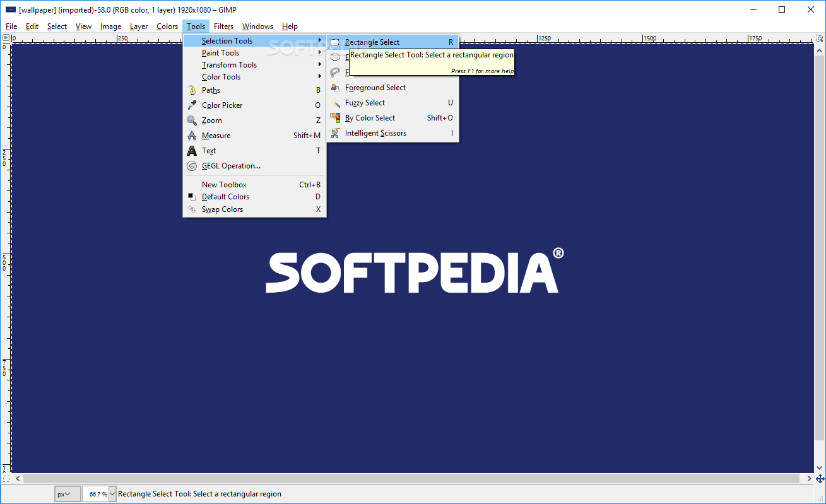This screenshot has width=826, height=504.
Task: Open the Colors menu
Action: [x=167, y=26]
